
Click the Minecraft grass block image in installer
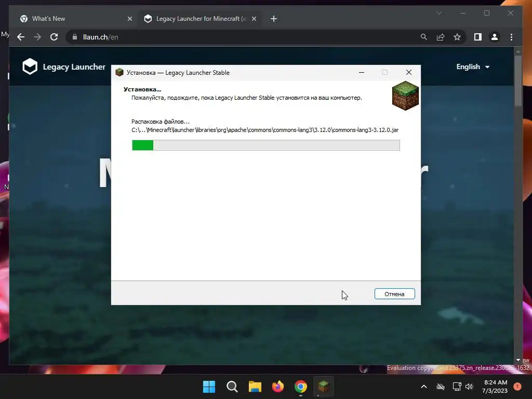click(x=405, y=96)
